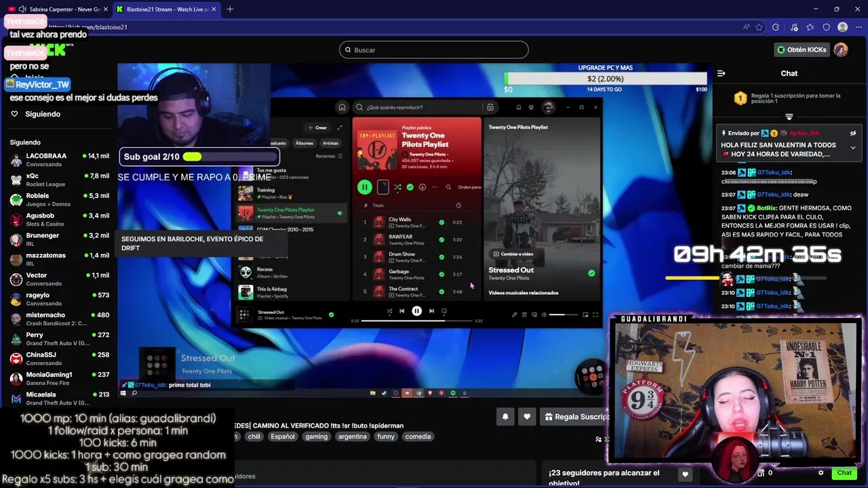868x488 pixels.
Task: Open playlist more options ellipsis
Action: (435, 187)
